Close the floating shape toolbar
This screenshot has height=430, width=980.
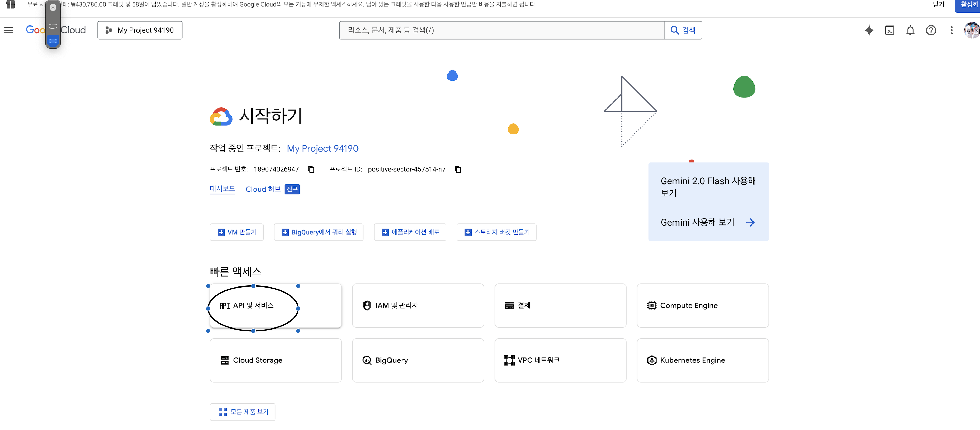53,7
